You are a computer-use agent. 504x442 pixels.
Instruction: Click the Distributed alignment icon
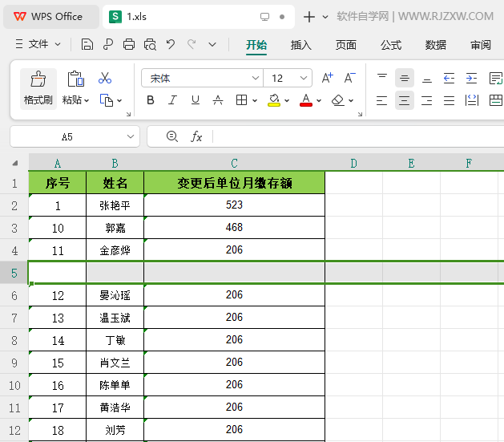click(449, 101)
